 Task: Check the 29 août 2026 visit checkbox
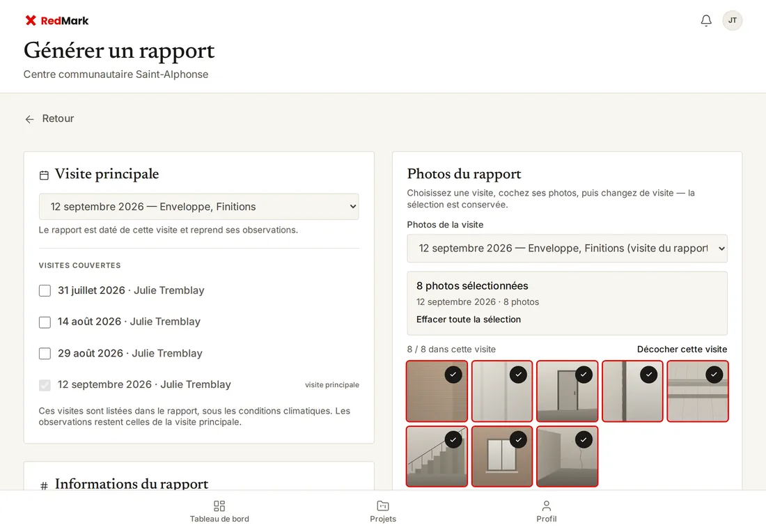[x=45, y=353]
